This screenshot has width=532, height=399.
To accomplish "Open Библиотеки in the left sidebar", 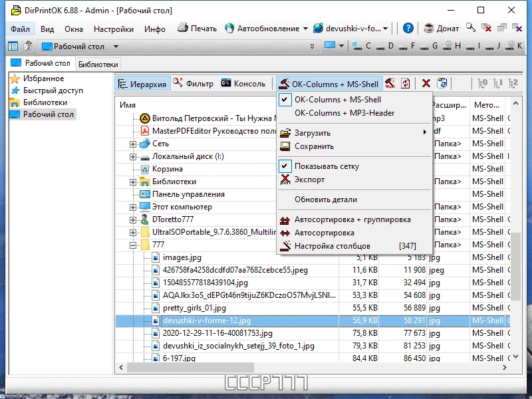I will [45, 102].
